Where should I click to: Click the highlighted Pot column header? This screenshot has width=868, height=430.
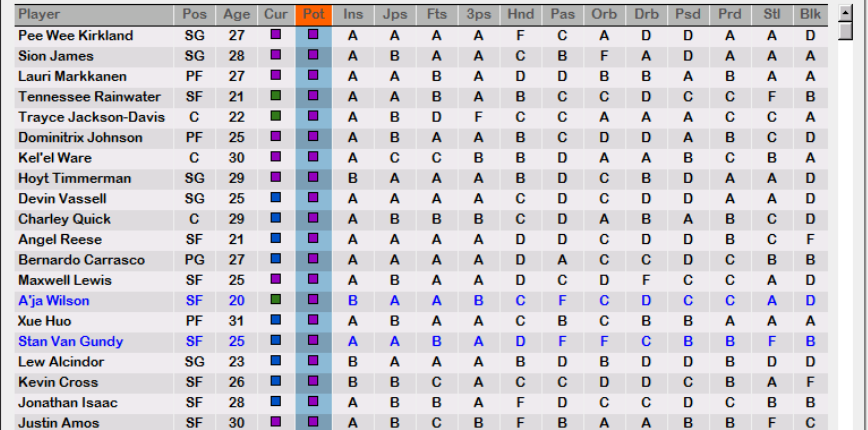(313, 15)
